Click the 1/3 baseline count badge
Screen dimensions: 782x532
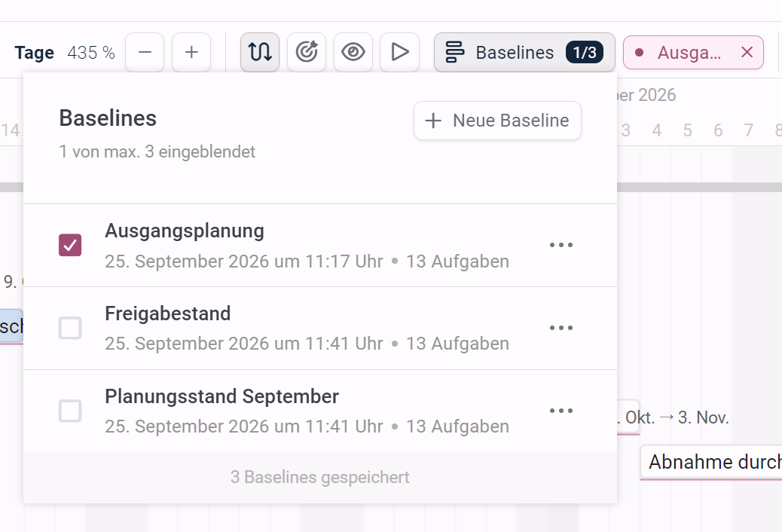(x=585, y=53)
